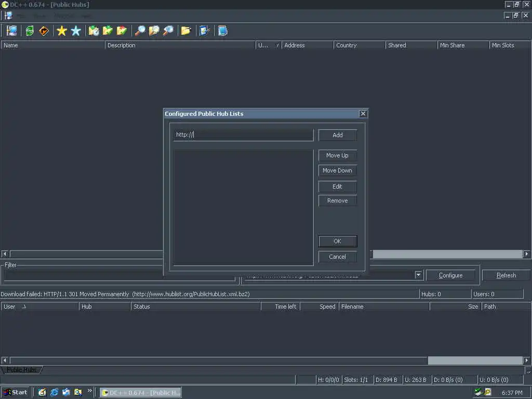
Task: Click the MDI child window icon in menu bar
Action: click(x=8, y=16)
